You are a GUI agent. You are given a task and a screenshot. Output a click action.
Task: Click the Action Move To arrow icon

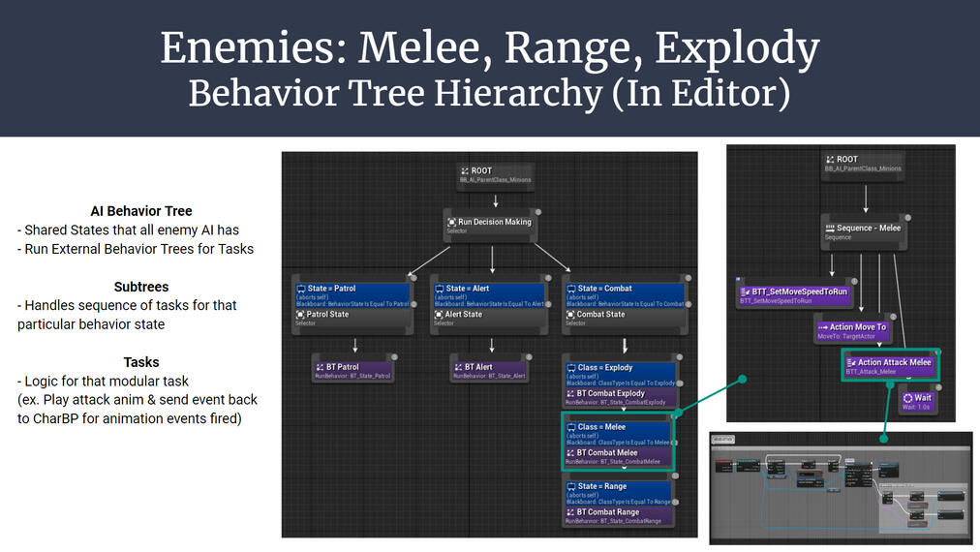click(821, 327)
